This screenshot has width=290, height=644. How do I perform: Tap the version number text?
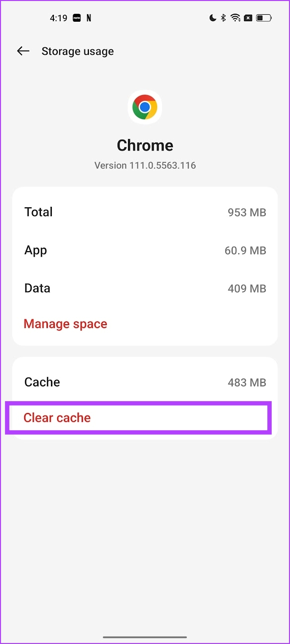point(145,165)
